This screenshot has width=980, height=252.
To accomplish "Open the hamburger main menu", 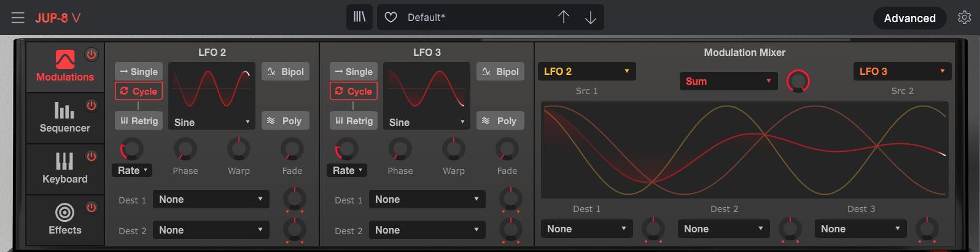I will pyautogui.click(x=18, y=18).
